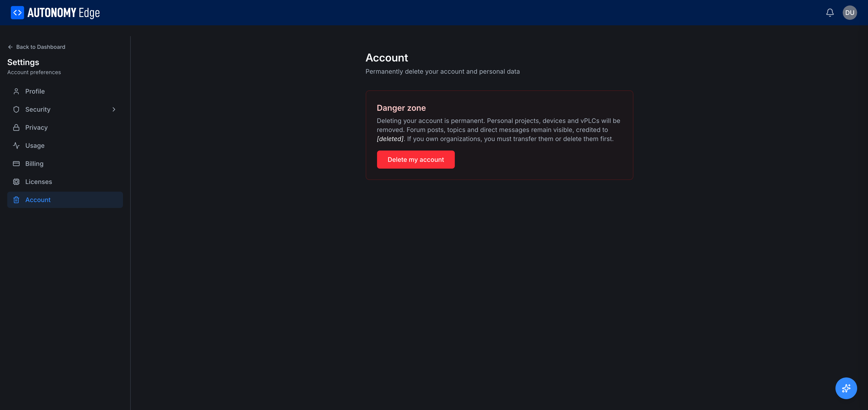Delete my account button

click(415, 160)
